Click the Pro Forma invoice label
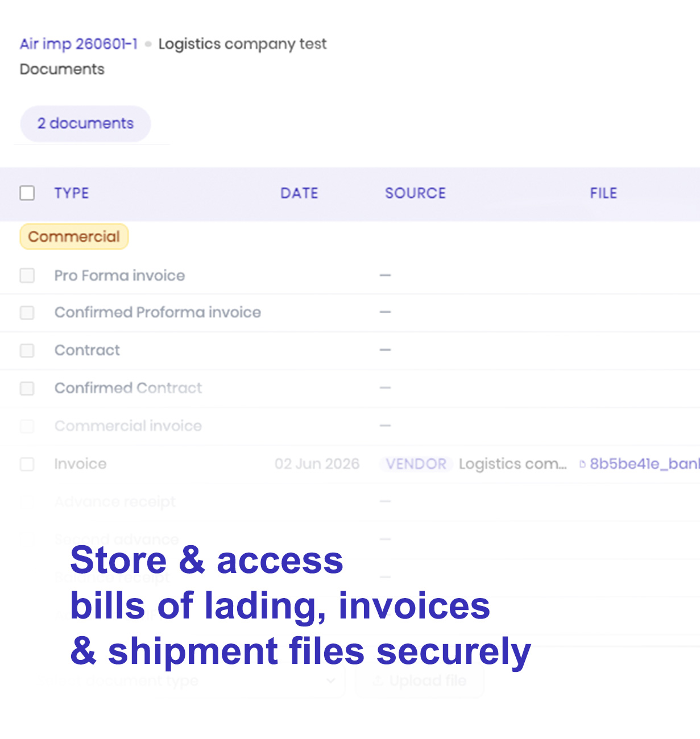Screen dimensions: 700x739 (119, 276)
